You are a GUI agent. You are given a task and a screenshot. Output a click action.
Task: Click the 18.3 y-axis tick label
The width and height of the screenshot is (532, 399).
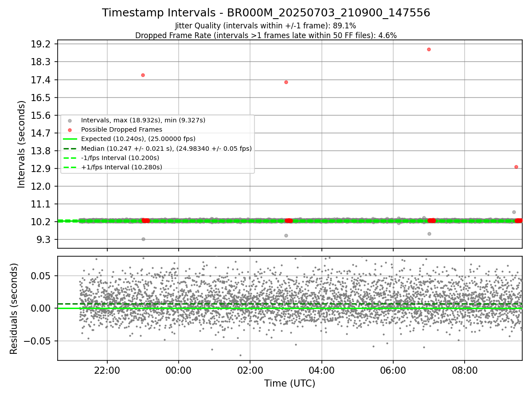(x=42, y=62)
